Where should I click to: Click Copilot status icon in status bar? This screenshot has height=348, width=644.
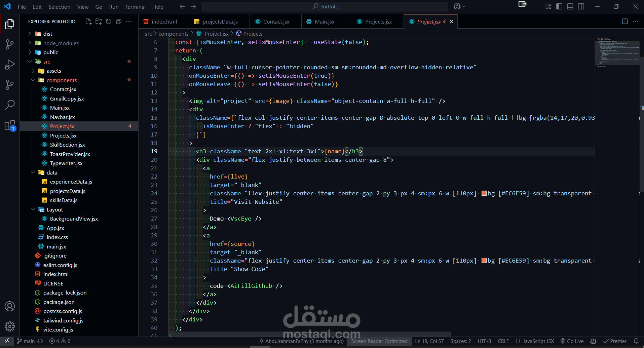pyautogui.click(x=593, y=341)
